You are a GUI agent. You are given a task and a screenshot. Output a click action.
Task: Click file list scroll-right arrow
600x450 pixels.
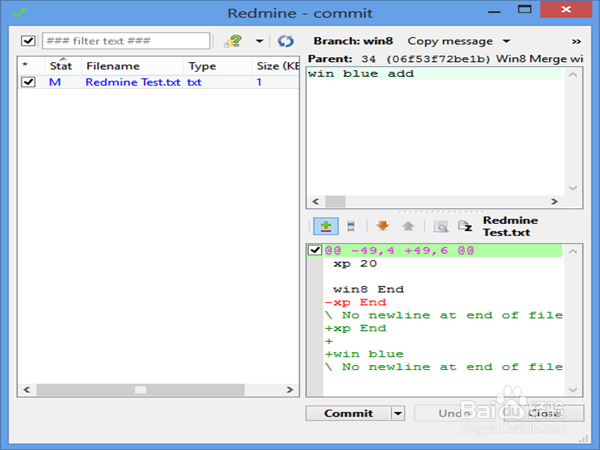[289, 390]
